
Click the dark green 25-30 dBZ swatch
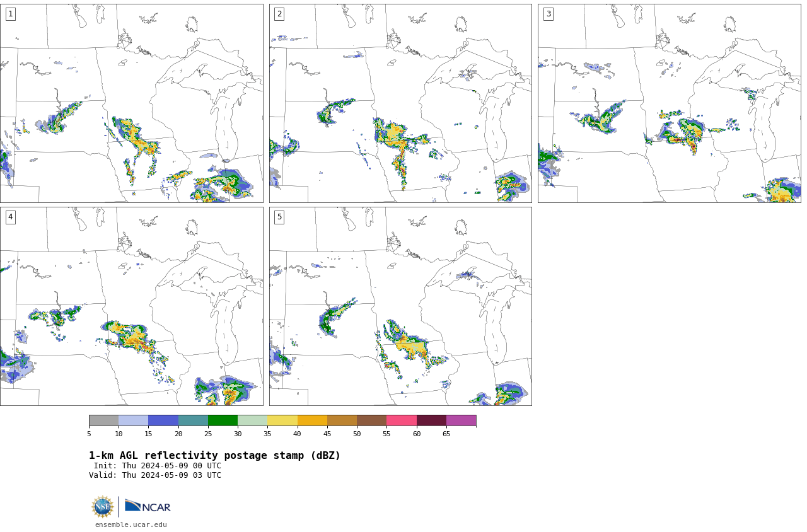point(223,420)
